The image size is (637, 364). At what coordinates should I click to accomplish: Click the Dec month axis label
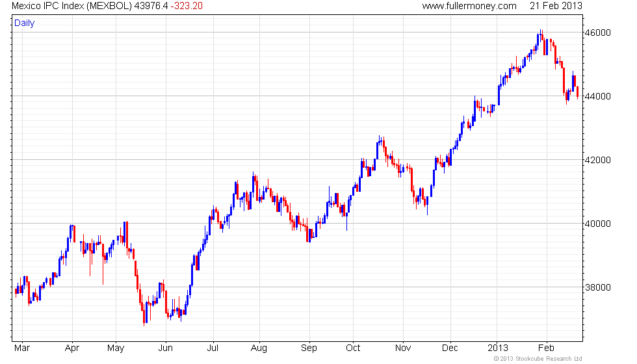point(450,348)
